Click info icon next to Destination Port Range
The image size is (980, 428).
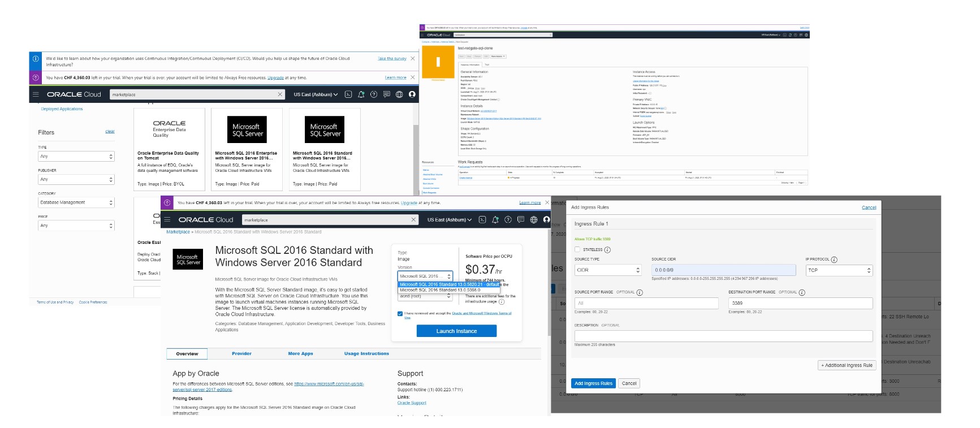click(x=802, y=292)
